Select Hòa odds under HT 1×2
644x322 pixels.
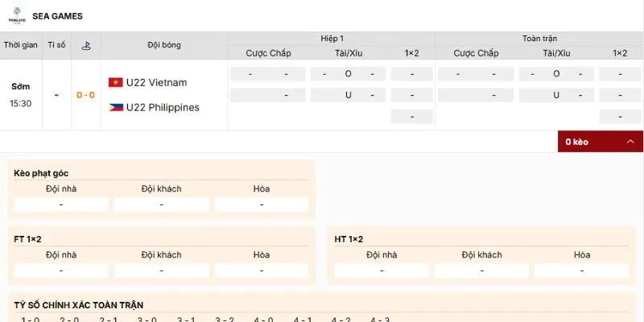click(582, 270)
